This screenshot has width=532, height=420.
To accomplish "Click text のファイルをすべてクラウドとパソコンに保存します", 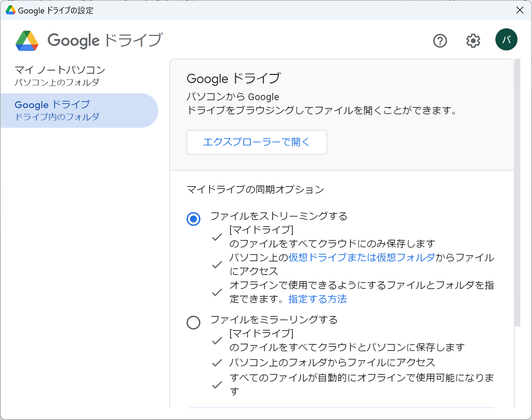I will coord(347,347).
